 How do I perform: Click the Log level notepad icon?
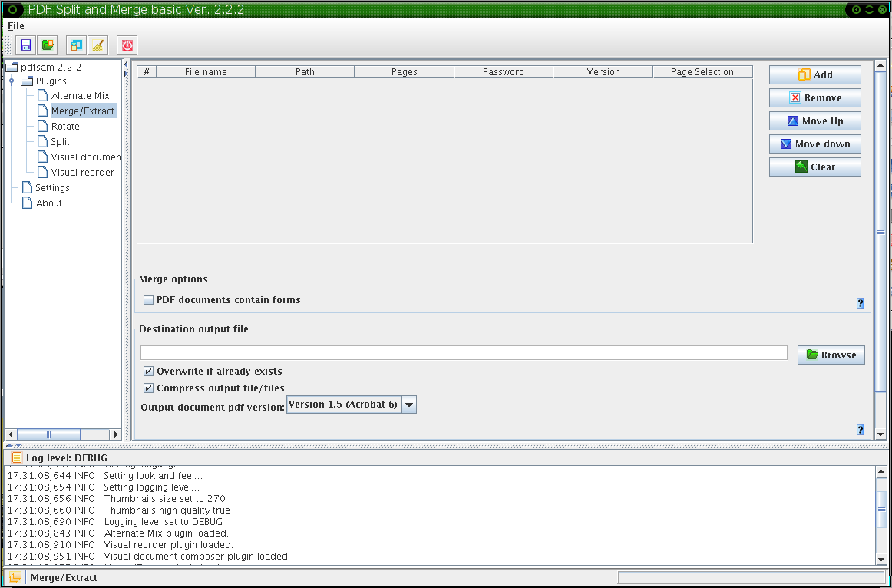tap(16, 458)
